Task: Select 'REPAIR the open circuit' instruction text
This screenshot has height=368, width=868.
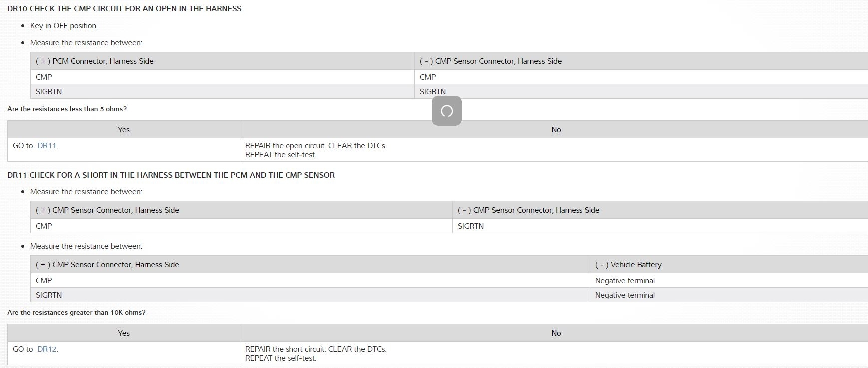Action: [x=315, y=146]
